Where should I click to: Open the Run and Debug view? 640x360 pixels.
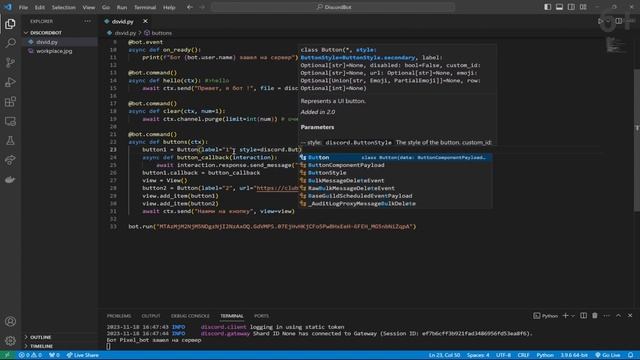click(10, 82)
